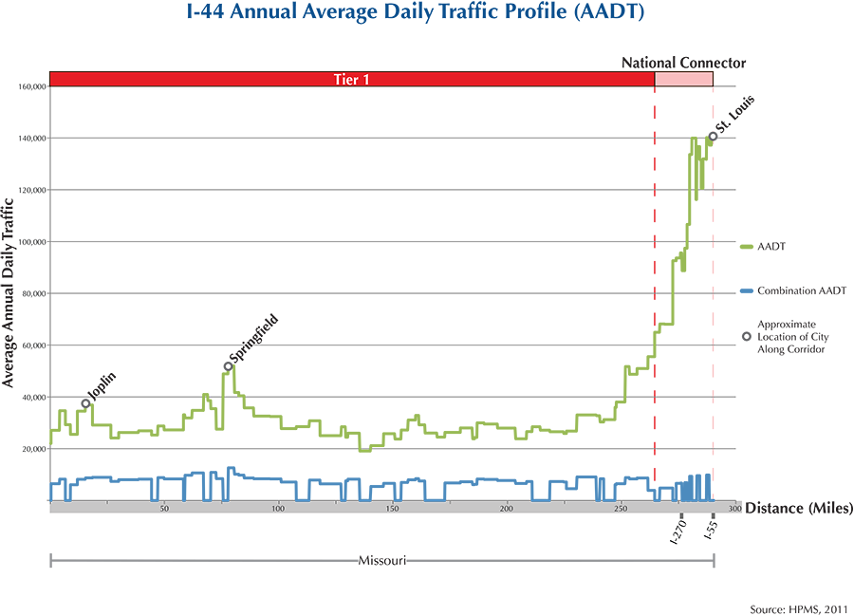Viewport: 854px width, 616px height.
Task: Click the blue Combination AADT legend line
Action: click(x=748, y=291)
